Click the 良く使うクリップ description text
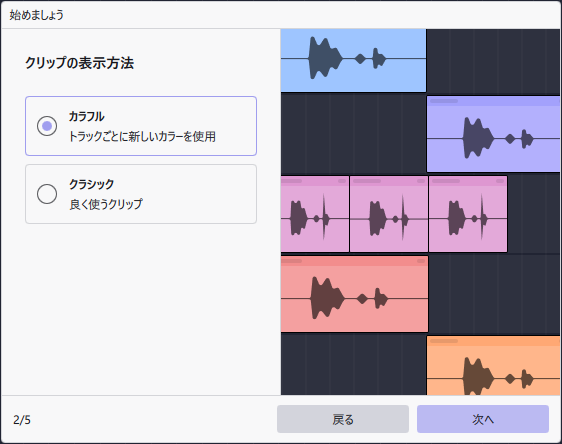Screen dimensions: 562x444 coord(106,204)
